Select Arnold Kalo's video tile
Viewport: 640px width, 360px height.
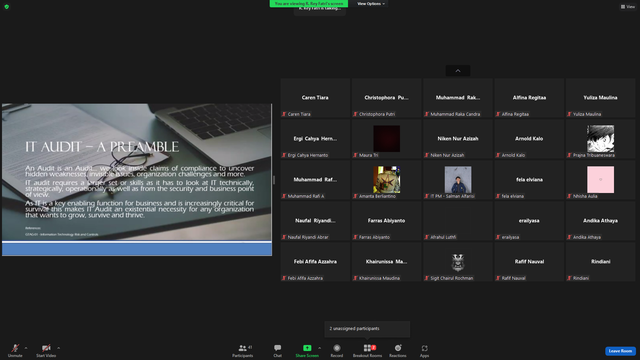[529, 139]
